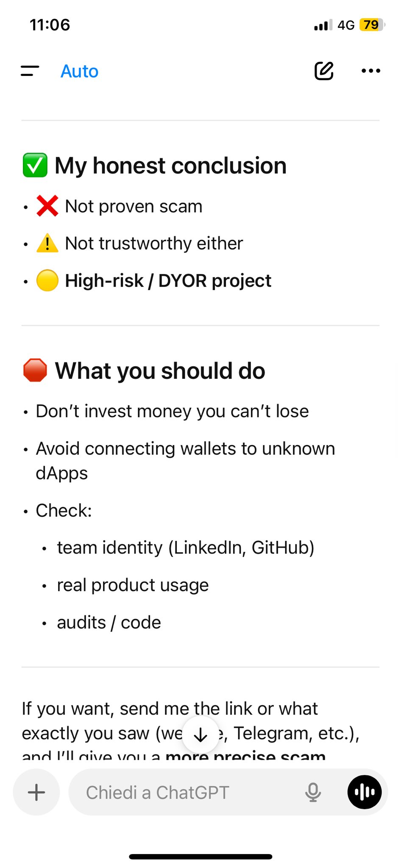Tap the plus attachment button

36,792
